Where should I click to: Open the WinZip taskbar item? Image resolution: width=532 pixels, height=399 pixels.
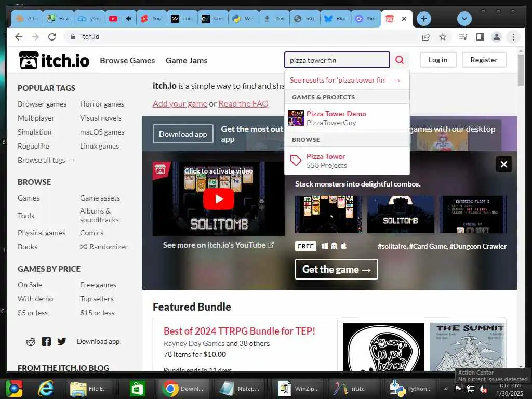tap(299, 389)
